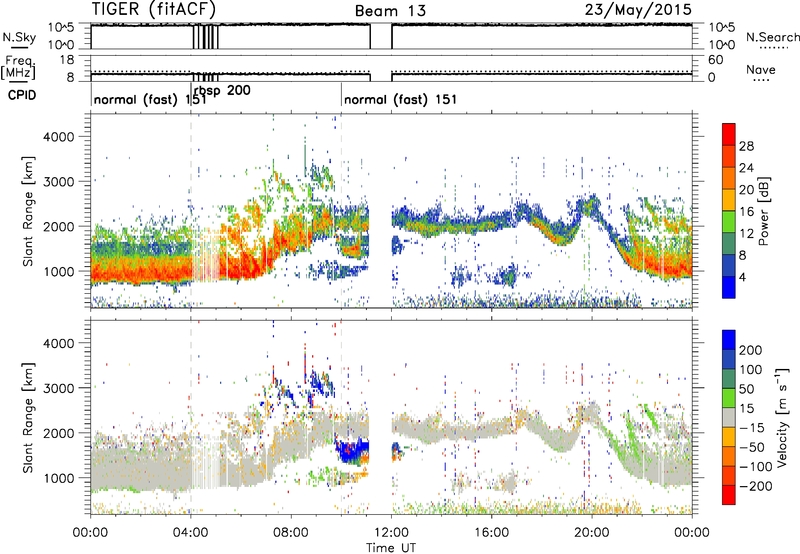The height and width of the screenshot is (554, 800).
Task: Click the red bottom segment of Velocity colorbar
Action: [x=729, y=495]
